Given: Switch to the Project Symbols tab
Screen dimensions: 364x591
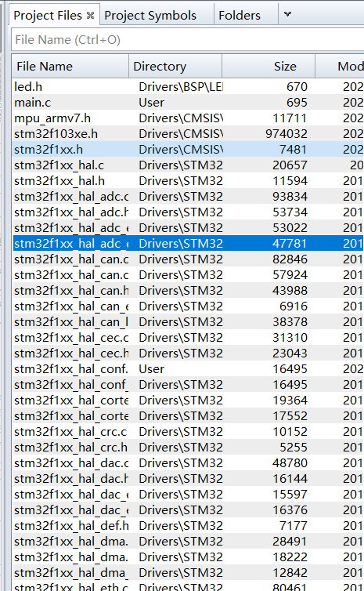Looking at the screenshot, I should [150, 16].
